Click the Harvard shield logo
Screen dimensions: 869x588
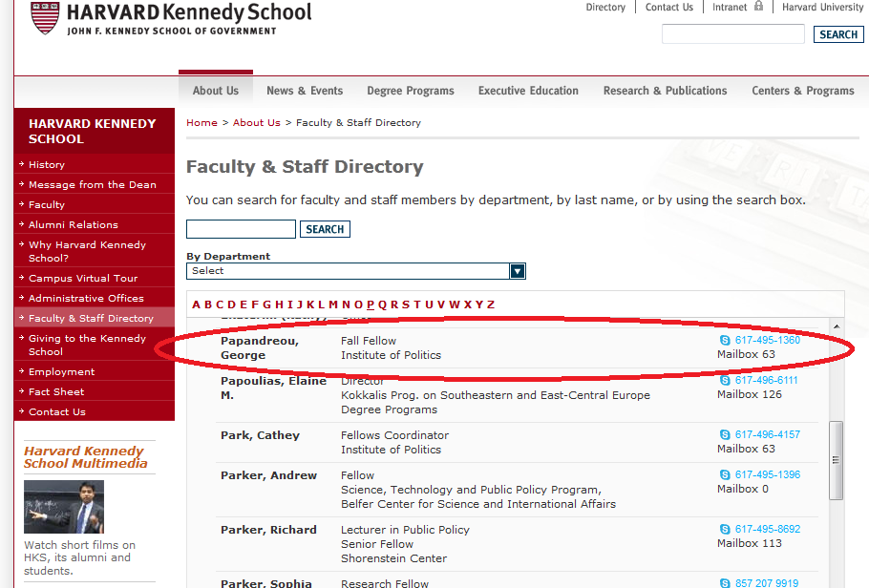pyautogui.click(x=45, y=18)
